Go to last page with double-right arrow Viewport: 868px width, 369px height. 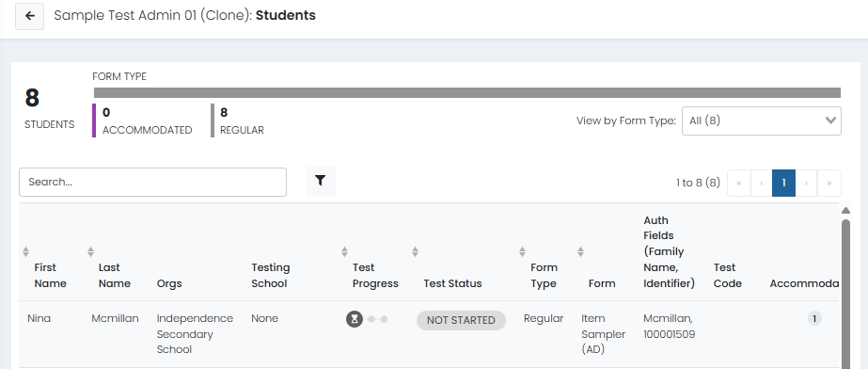click(x=829, y=183)
